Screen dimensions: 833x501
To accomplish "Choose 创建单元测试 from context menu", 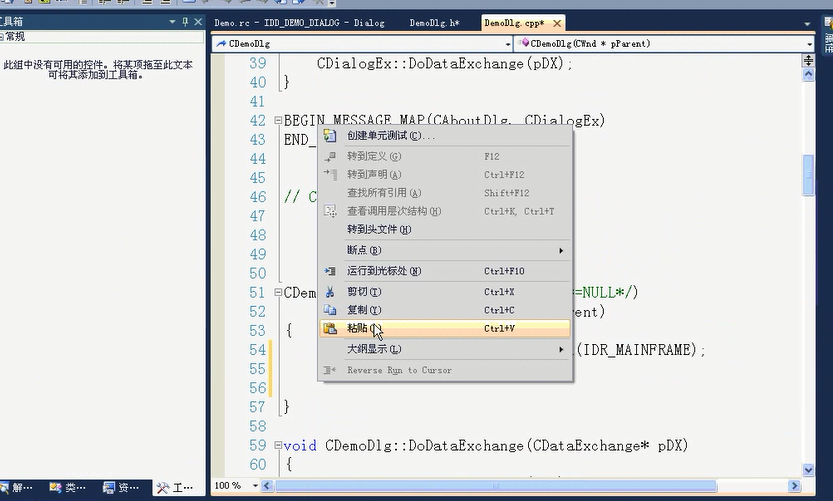I will (x=445, y=136).
